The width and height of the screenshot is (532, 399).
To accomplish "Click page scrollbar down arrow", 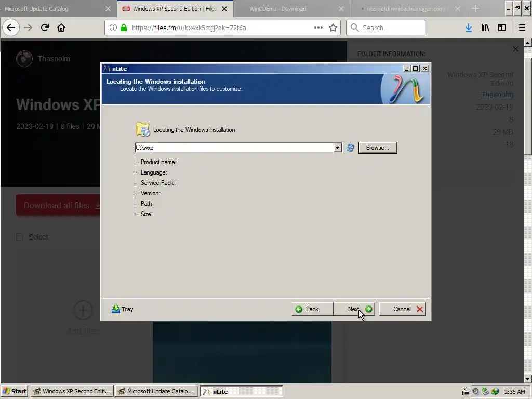I will pos(528,379).
